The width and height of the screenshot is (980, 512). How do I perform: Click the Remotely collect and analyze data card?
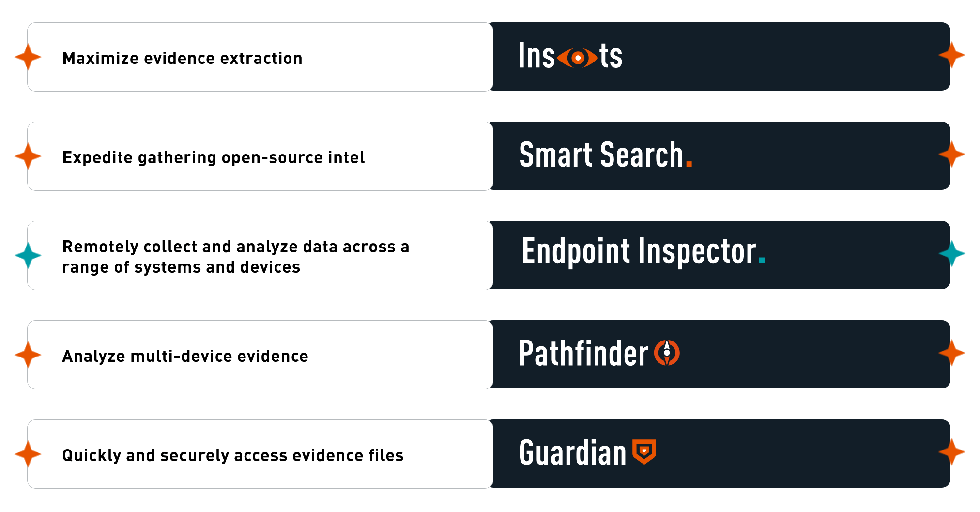click(260, 255)
